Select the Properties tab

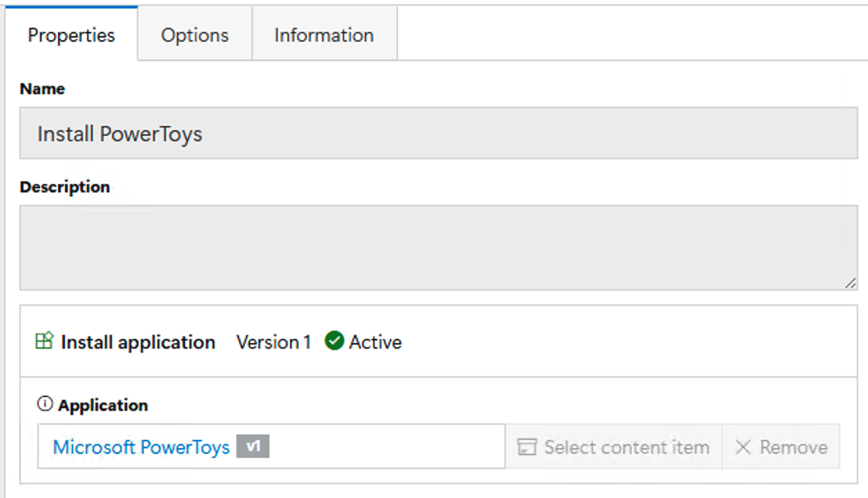click(71, 35)
